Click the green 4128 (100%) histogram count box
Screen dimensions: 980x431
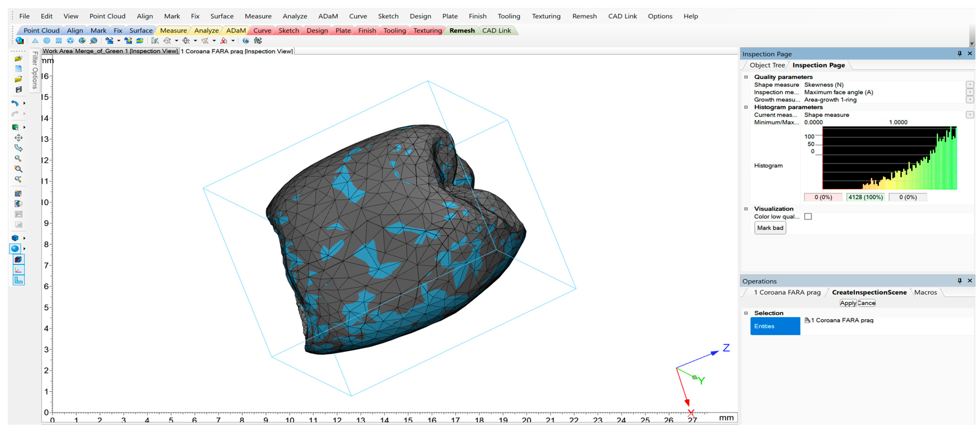[x=865, y=197]
